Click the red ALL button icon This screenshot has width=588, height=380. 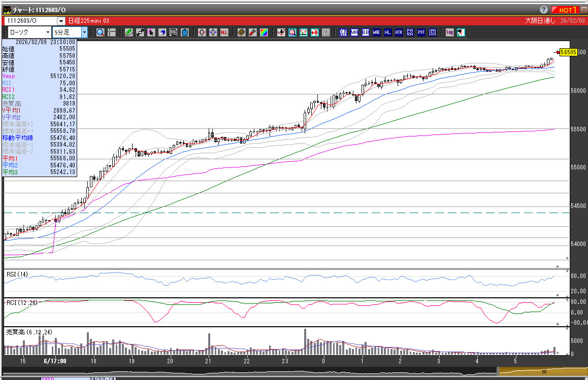tap(224, 32)
